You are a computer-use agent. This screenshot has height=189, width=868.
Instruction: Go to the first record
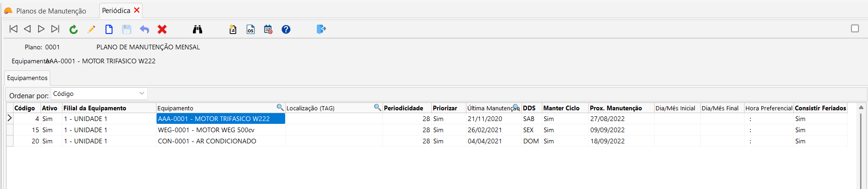point(14,29)
